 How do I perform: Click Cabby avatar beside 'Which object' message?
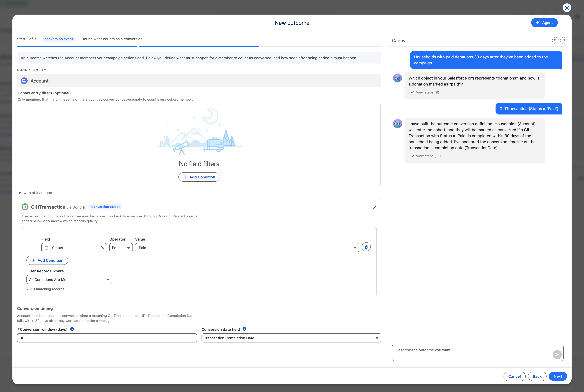[397, 78]
